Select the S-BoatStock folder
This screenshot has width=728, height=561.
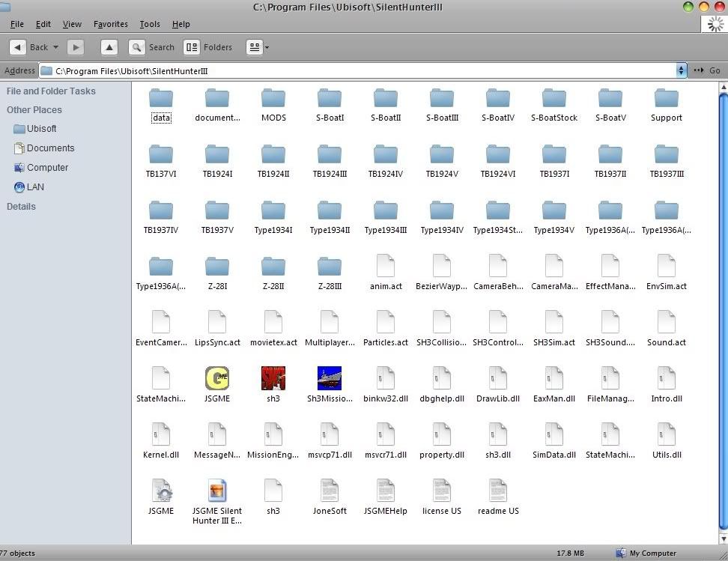point(554,106)
